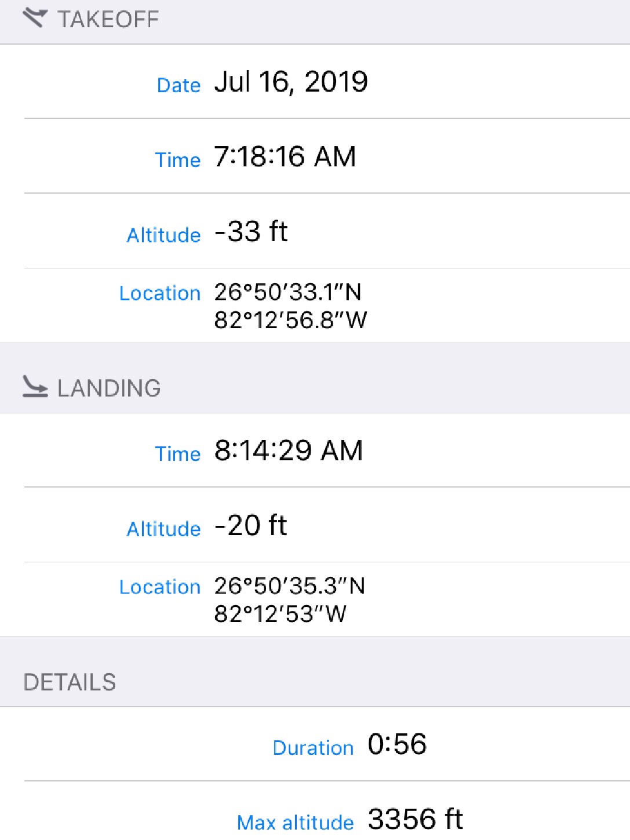The image size is (630, 840).
Task: Click the Time label under Landing
Action: (x=177, y=454)
